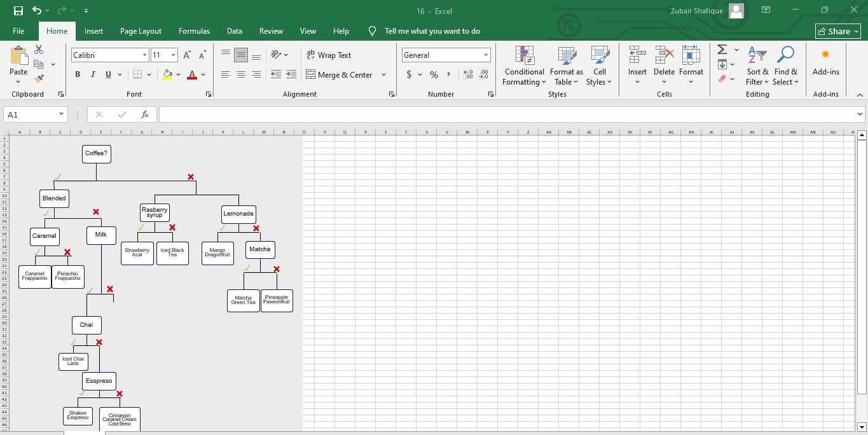Enable Merge & Center
Image resolution: width=868 pixels, height=435 pixels.
pyautogui.click(x=341, y=74)
